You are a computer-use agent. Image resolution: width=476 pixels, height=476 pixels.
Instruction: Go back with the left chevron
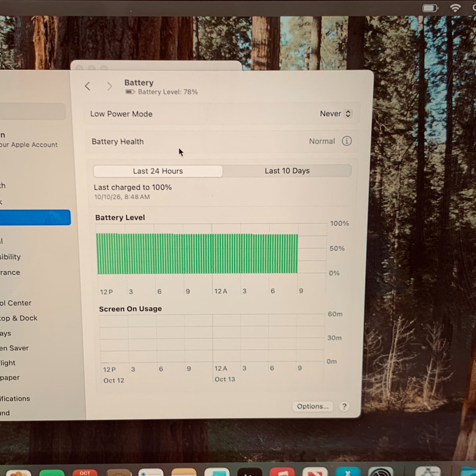pos(88,86)
